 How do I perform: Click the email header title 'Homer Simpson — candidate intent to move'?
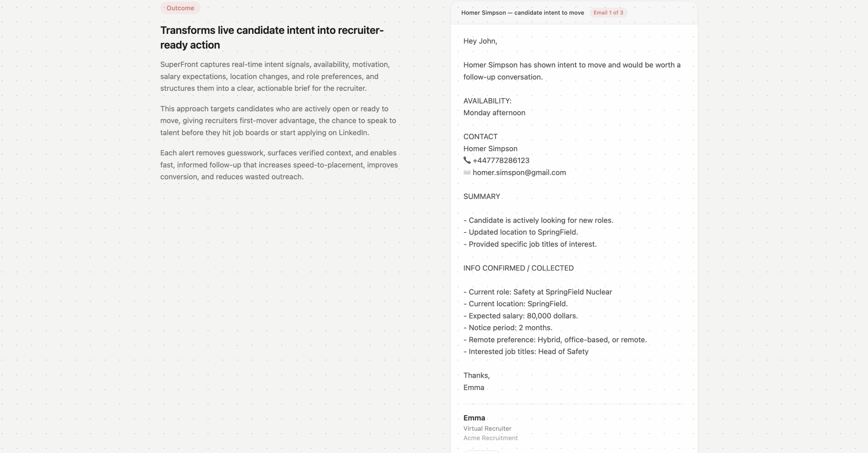[522, 13]
